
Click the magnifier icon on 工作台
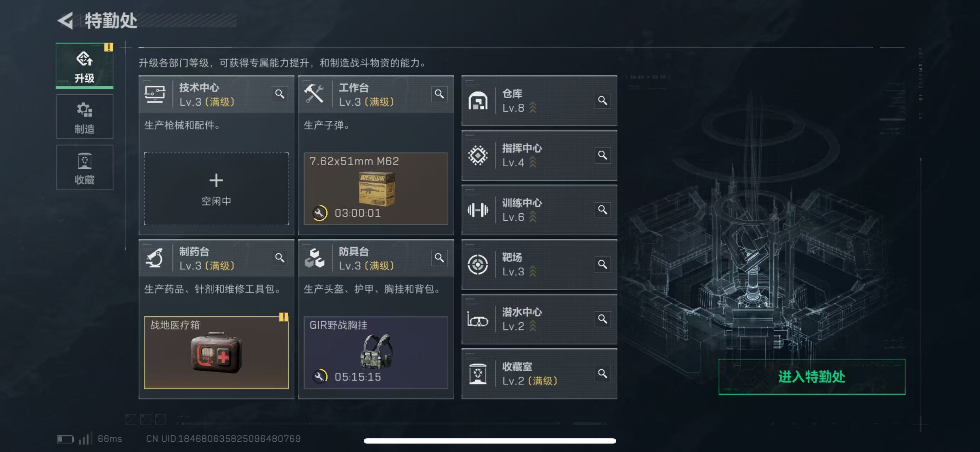click(439, 94)
